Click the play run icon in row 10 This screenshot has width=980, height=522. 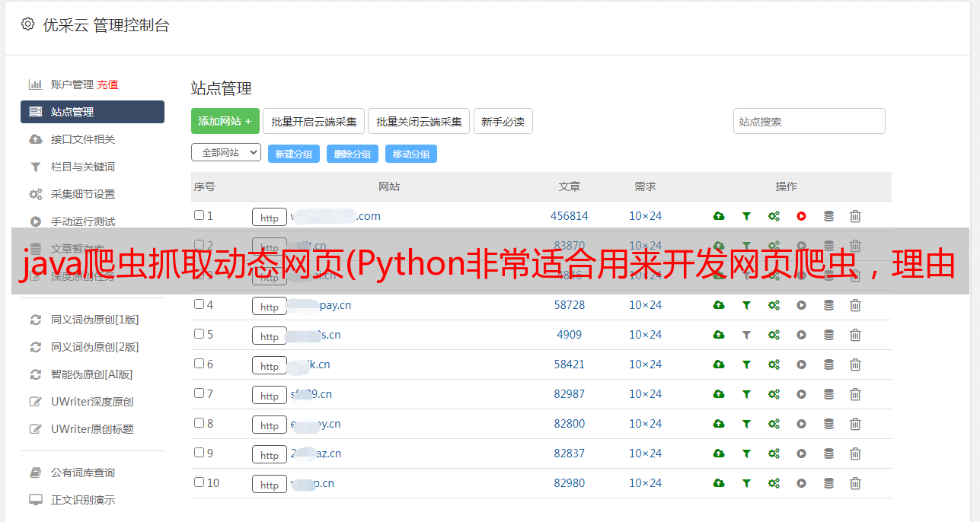801,483
